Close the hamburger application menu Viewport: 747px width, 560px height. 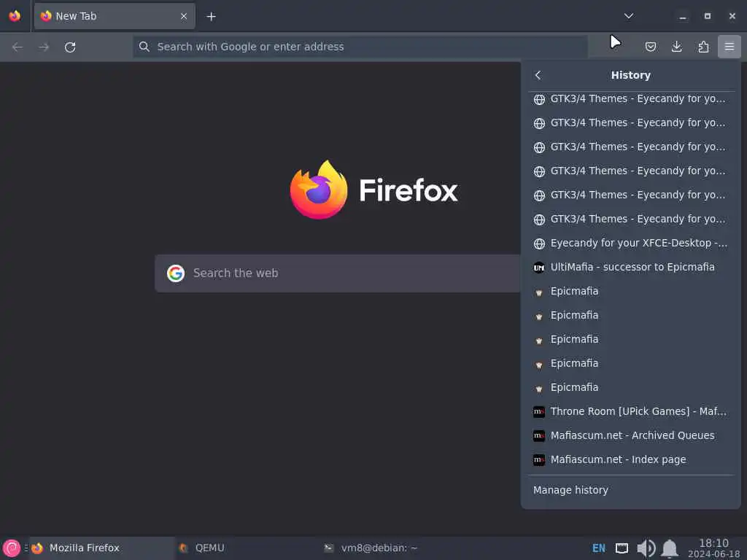tap(729, 47)
